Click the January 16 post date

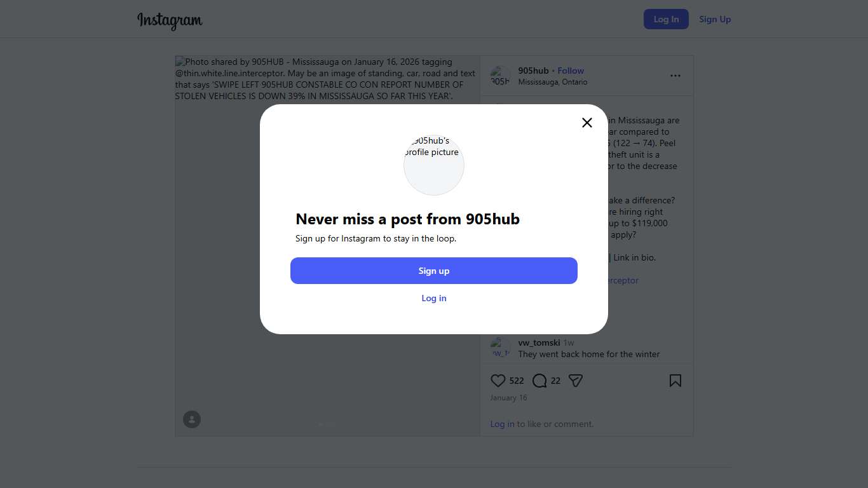pos(508,398)
